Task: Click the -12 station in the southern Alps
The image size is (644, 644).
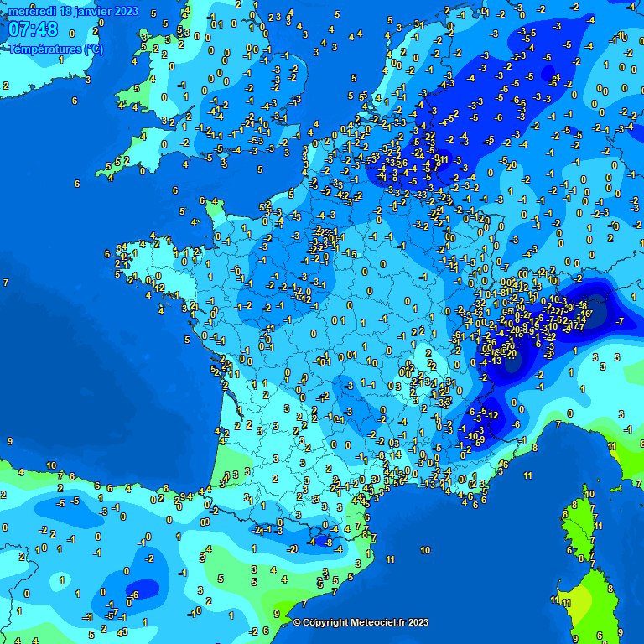Action: (492, 415)
